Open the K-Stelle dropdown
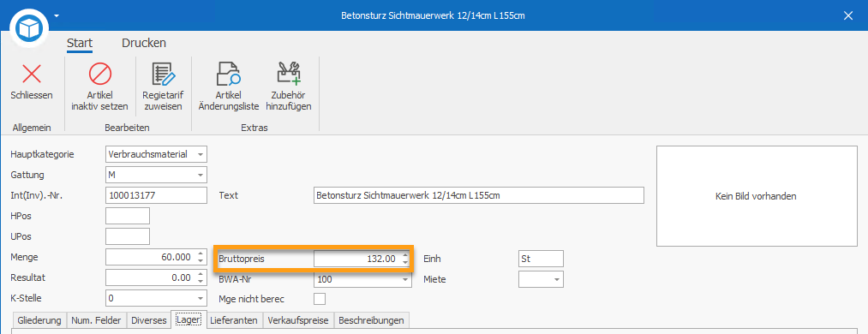868x334 pixels. coord(201,298)
